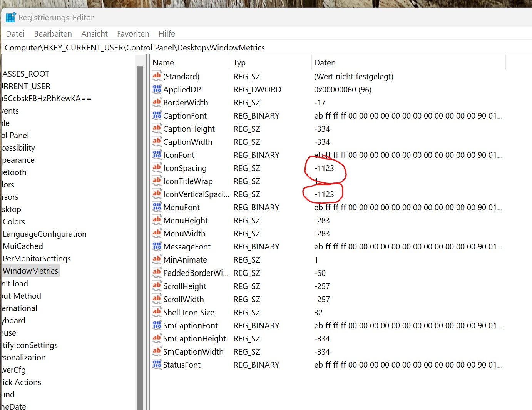Screen dimensions: 532x410
Task: Open the Ansicht menu
Action: click(94, 34)
